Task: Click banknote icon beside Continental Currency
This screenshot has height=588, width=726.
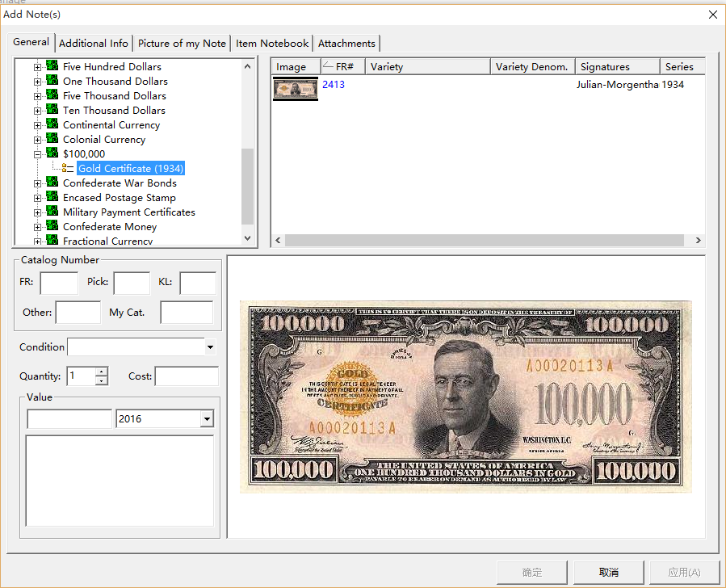Action: point(51,124)
